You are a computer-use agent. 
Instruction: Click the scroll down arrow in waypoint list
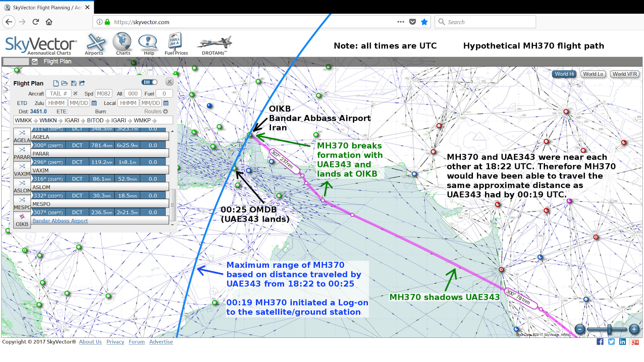[172, 225]
